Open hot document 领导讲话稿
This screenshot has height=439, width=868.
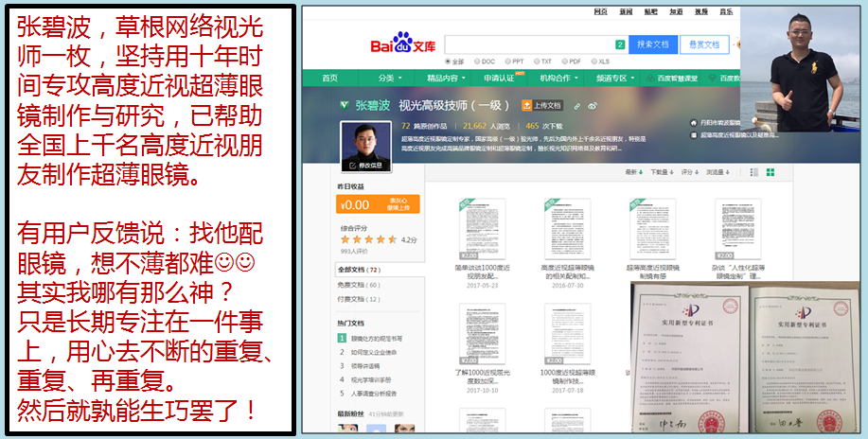pyautogui.click(x=365, y=366)
